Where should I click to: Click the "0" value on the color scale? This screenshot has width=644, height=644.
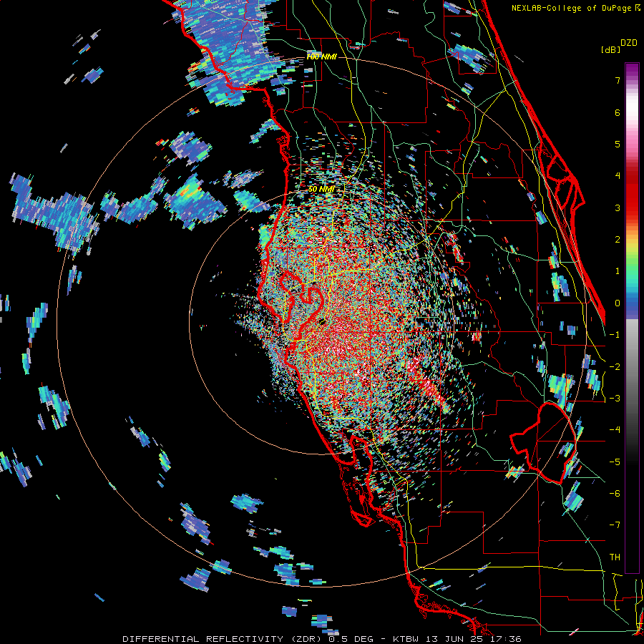(618, 303)
